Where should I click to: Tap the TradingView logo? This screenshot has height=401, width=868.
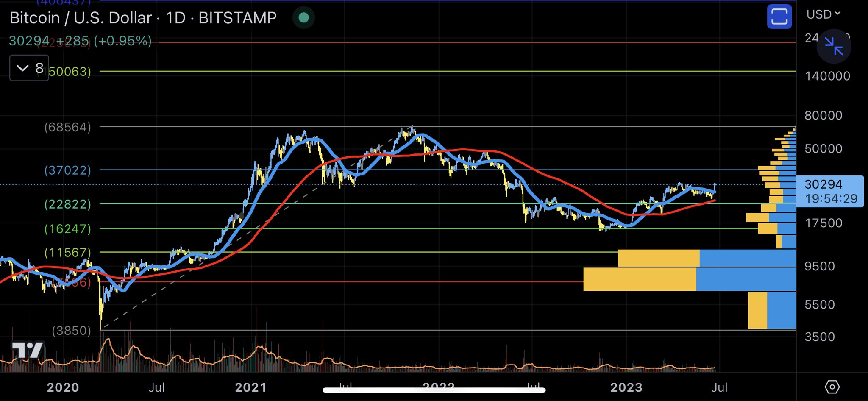point(27,350)
